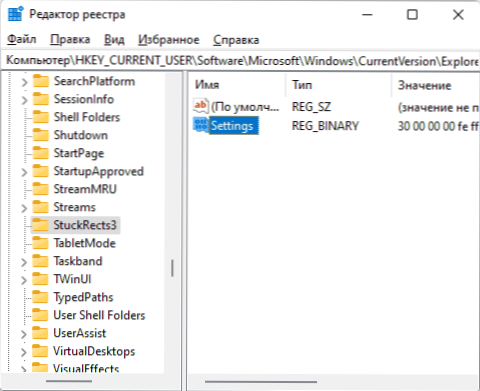Select the TabletMode folder icon
Image resolution: width=480 pixels, height=391 pixels.
[x=41, y=243]
